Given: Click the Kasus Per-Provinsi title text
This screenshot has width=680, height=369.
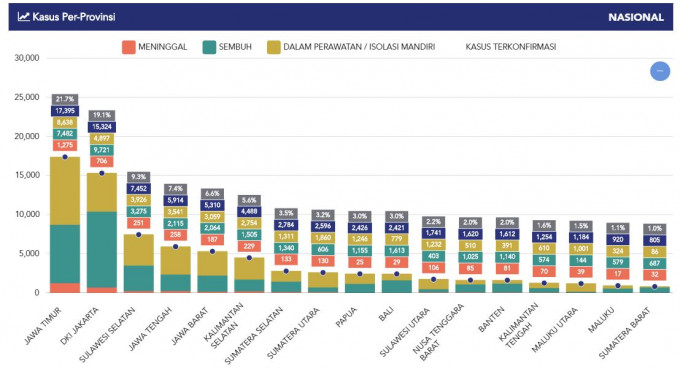Looking at the screenshot, I should (x=74, y=17).
